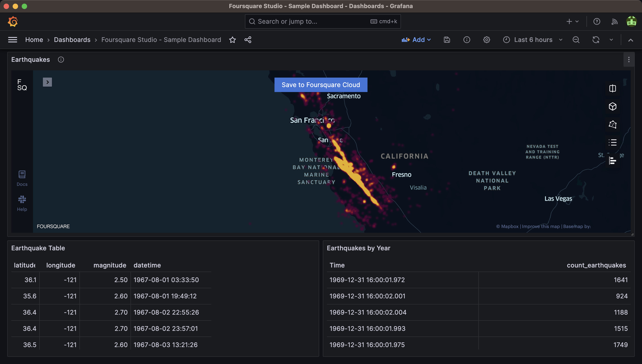Viewport: 642px width, 364px height.
Task: Sort by datetime column header
Action: [147, 265]
